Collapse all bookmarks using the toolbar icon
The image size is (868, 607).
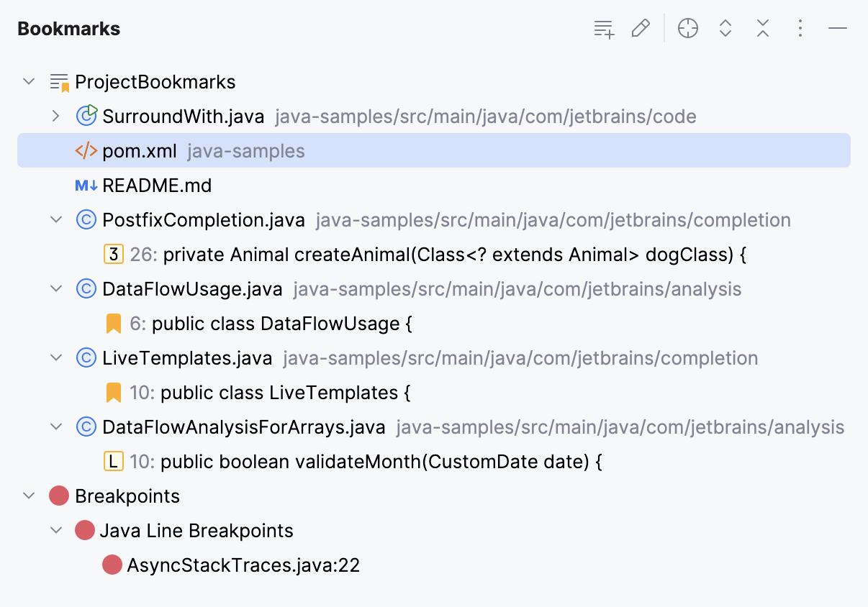[x=762, y=28]
